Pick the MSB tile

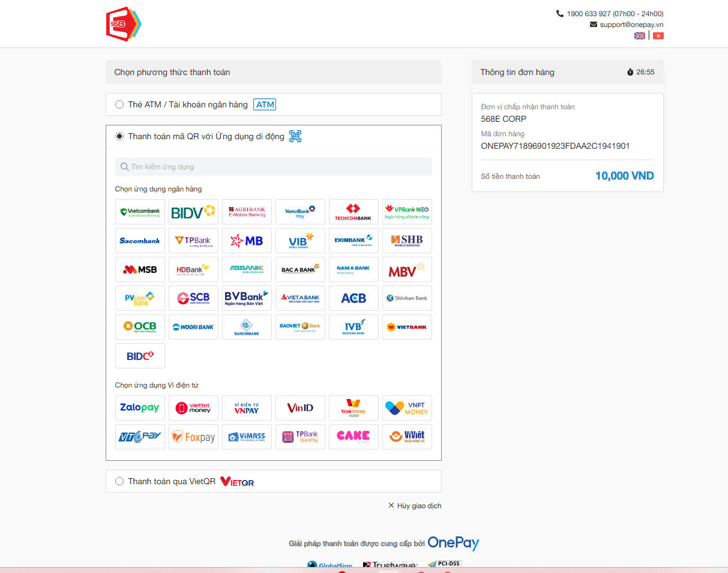(140, 269)
